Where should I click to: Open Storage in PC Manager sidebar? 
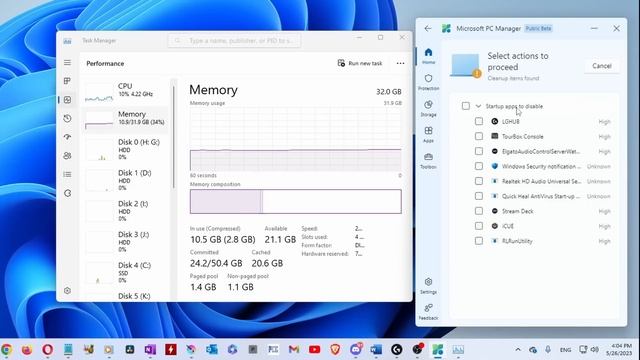428,109
